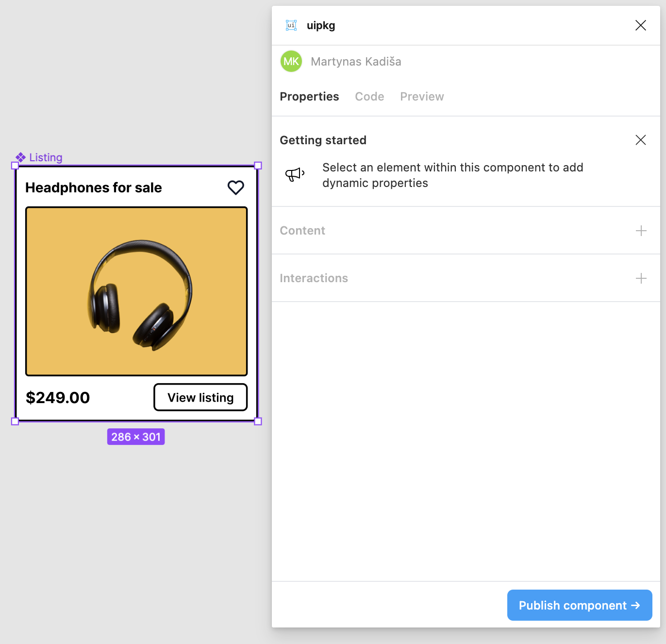The height and width of the screenshot is (644, 666).
Task: Click the Getting started heading
Action: (323, 140)
